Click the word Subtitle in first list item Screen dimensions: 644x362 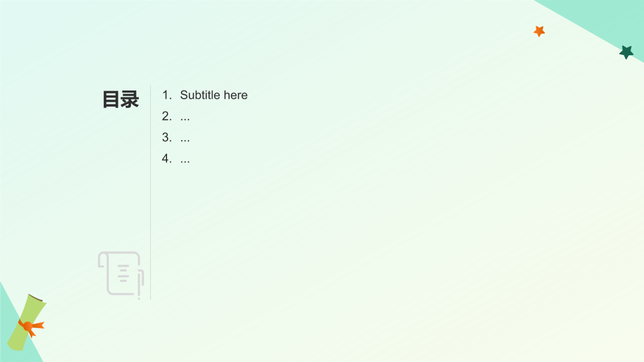[x=200, y=95]
